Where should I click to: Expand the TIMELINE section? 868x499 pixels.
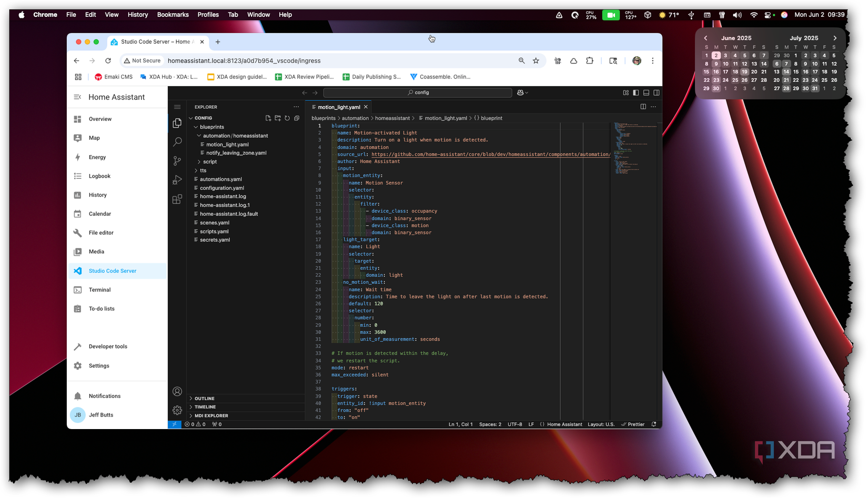[205, 407]
